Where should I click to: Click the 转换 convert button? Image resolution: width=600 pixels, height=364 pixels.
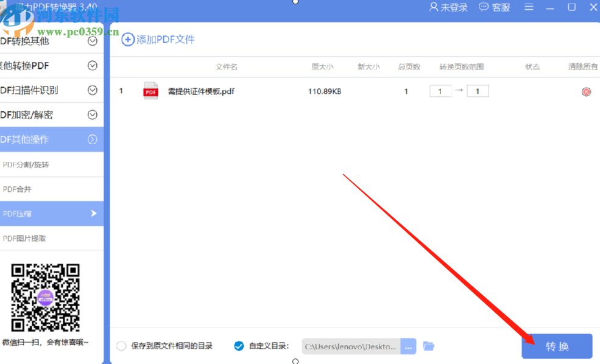pyautogui.click(x=557, y=346)
